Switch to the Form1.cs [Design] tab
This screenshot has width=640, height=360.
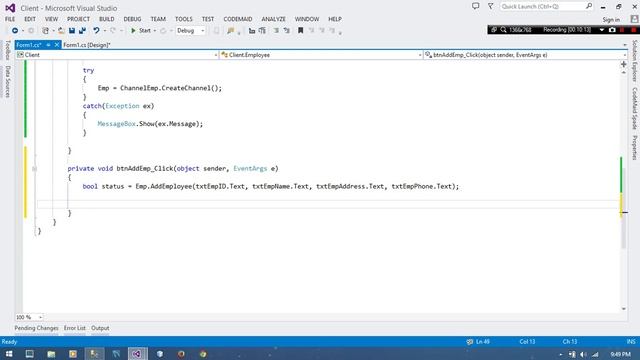click(87, 45)
